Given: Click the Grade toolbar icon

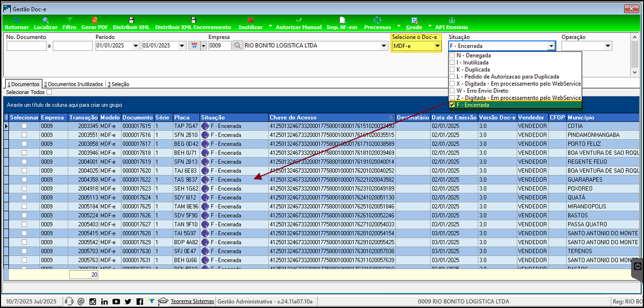Looking at the screenshot, I should (x=414, y=20).
